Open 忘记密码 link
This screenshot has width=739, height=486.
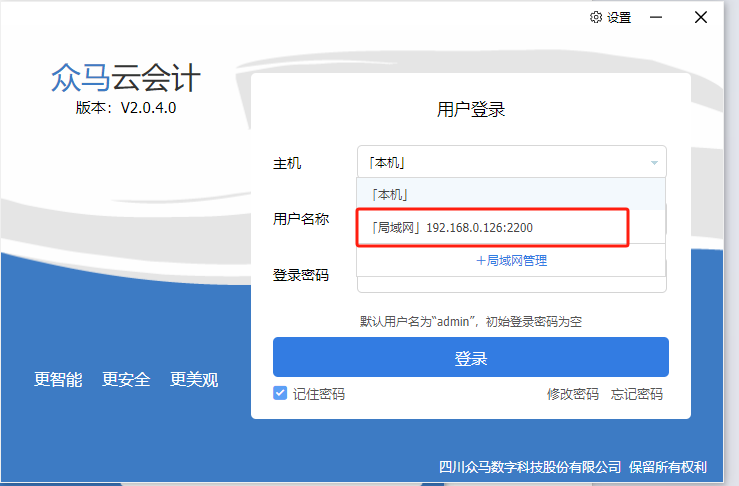click(x=637, y=394)
